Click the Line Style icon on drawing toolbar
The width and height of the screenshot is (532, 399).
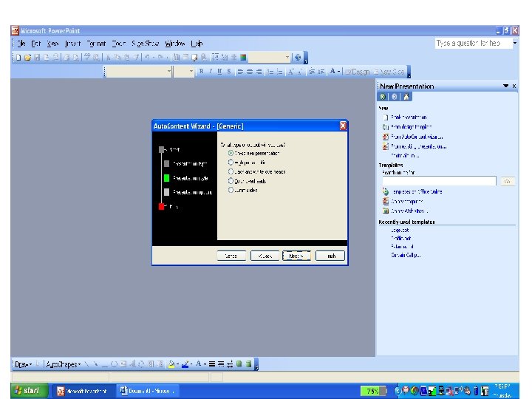[212, 364]
